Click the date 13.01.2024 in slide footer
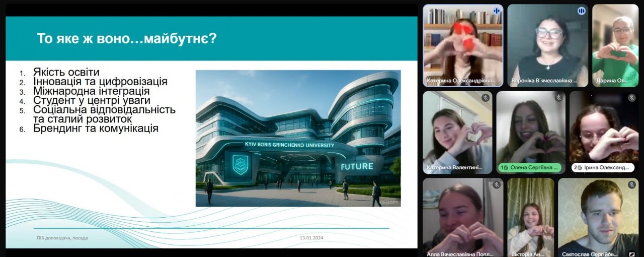This screenshot has width=644, height=257. [312, 238]
